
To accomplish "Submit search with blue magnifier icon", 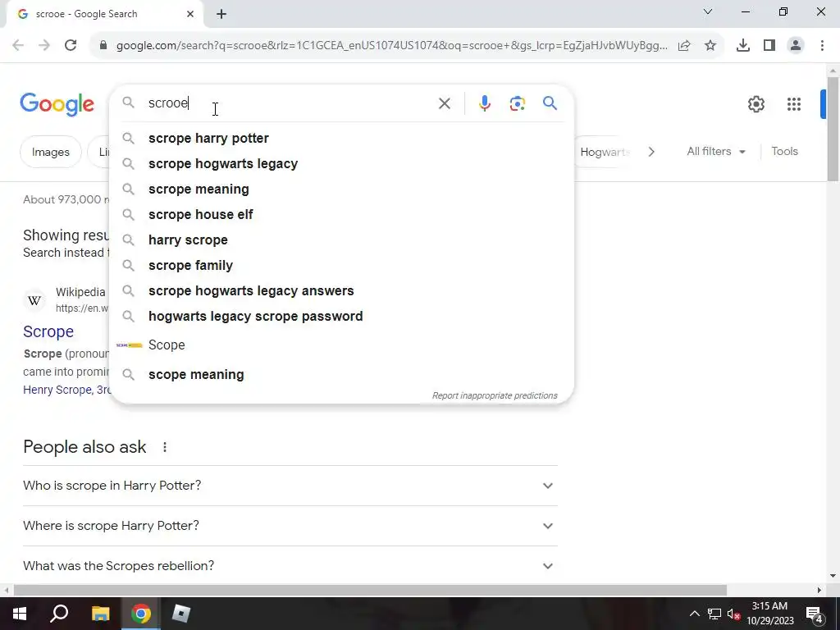I will coord(550,103).
